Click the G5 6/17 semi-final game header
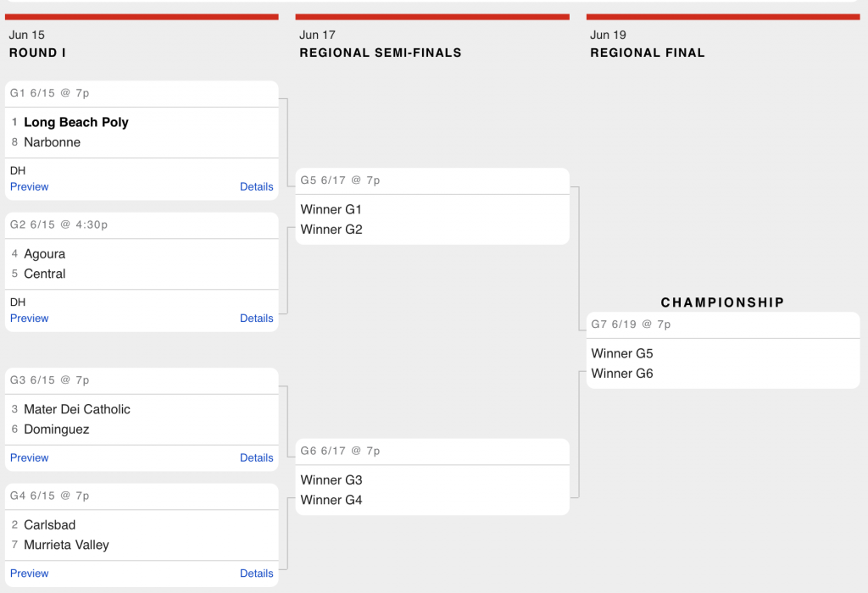This screenshot has height=593, width=868. click(432, 180)
